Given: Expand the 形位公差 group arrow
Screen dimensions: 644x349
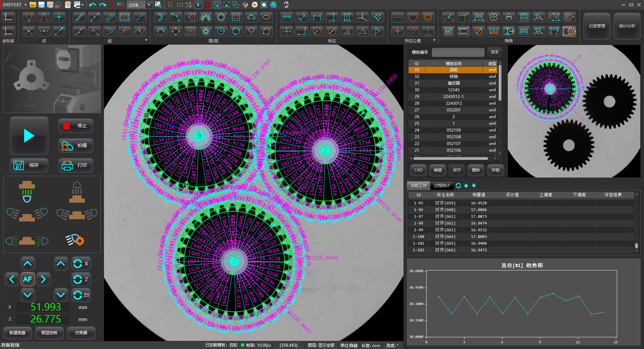Looking at the screenshot, I should pos(434,40).
